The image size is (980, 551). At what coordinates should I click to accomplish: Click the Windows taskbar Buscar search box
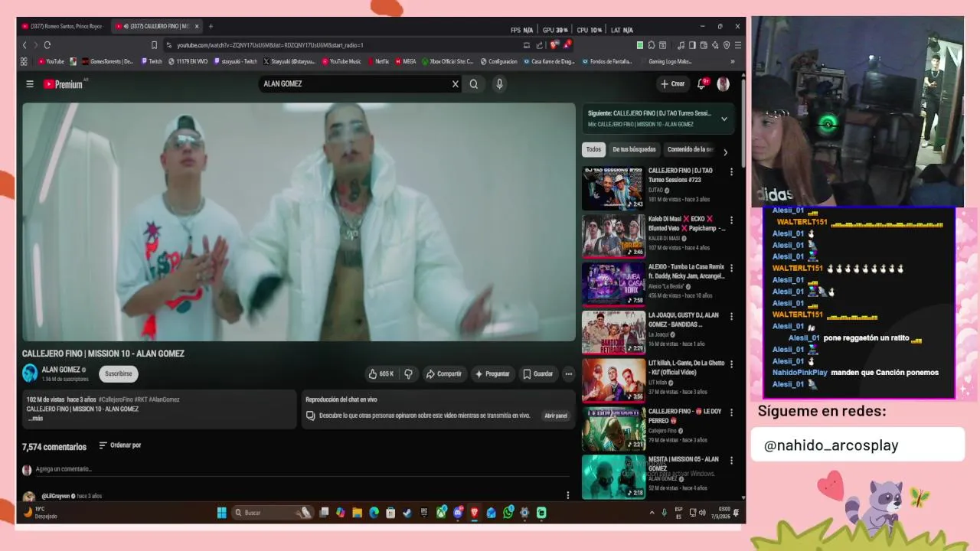click(273, 513)
